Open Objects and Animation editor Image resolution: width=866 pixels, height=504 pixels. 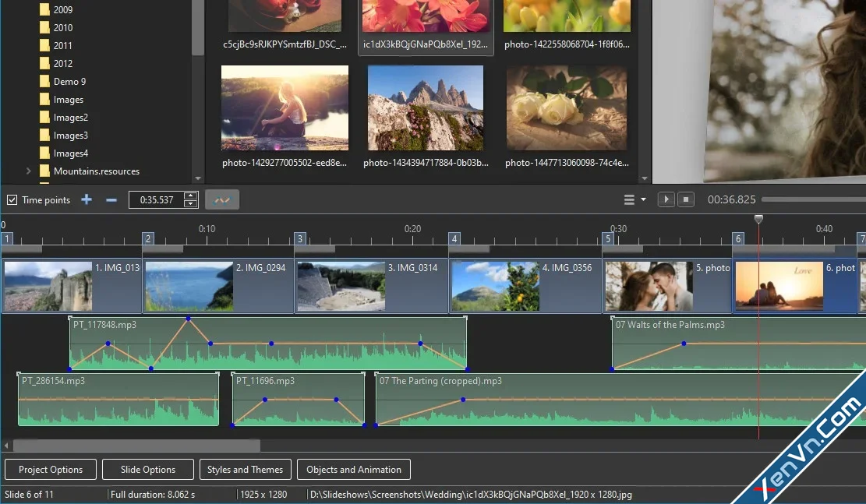point(354,469)
